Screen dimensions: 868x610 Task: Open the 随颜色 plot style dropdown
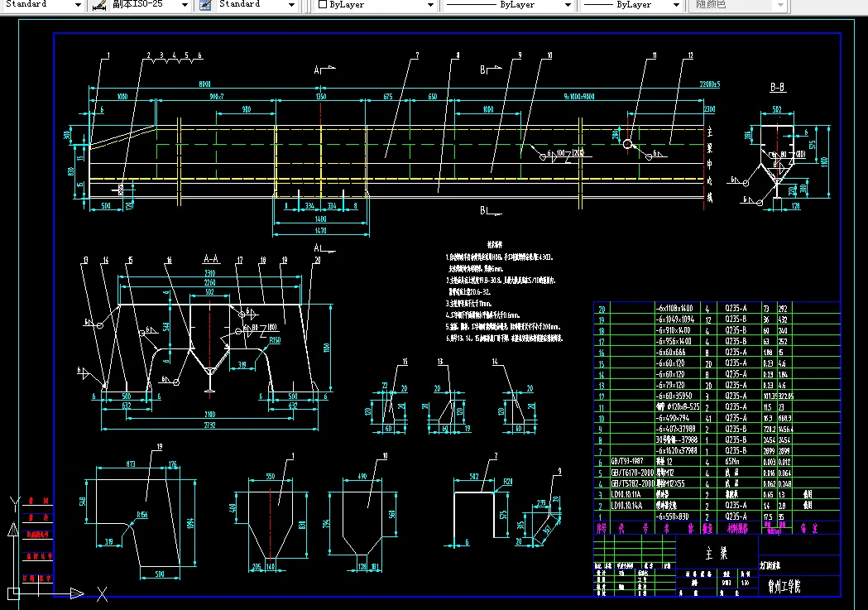point(780,5)
